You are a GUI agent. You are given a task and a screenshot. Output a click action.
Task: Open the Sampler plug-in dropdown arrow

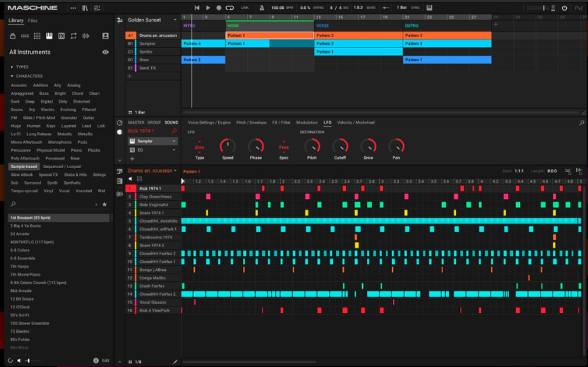pos(173,141)
